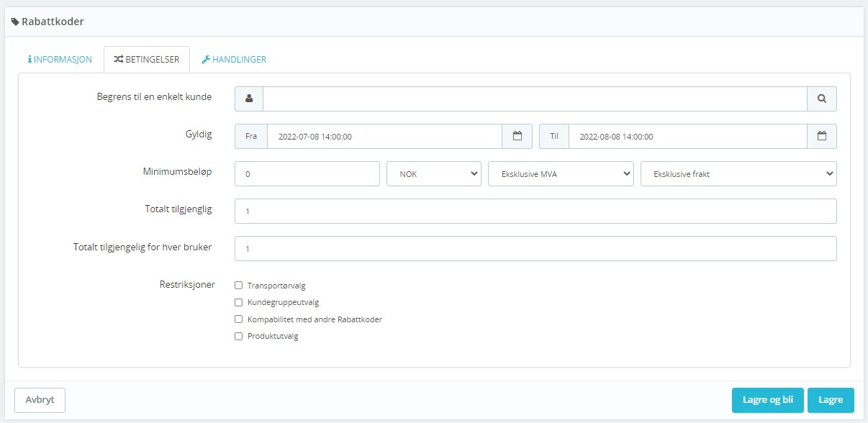Image resolution: width=868 pixels, height=423 pixels.
Task: Click the Rabattkoder panel heading
Action: 53,22
